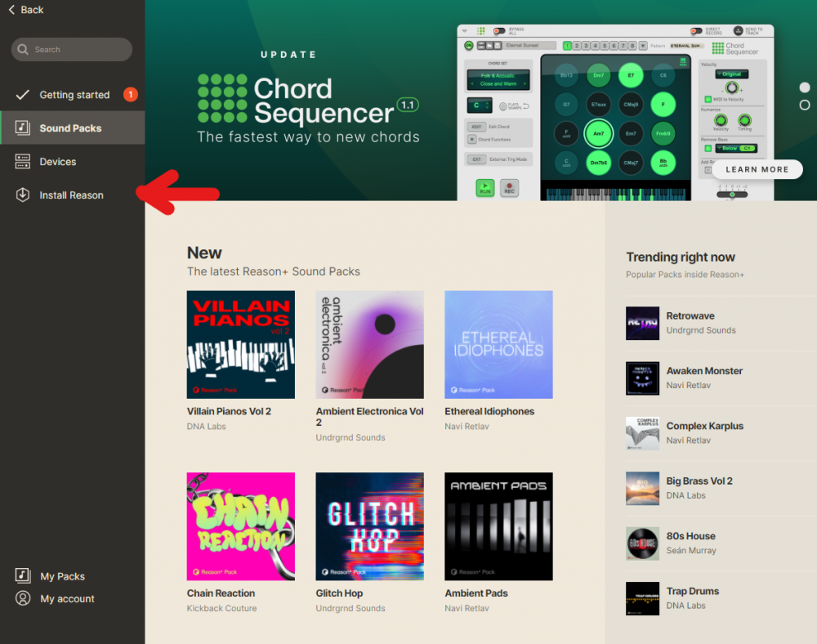Open the My Packs icon
The image size is (817, 644).
[x=22, y=575]
